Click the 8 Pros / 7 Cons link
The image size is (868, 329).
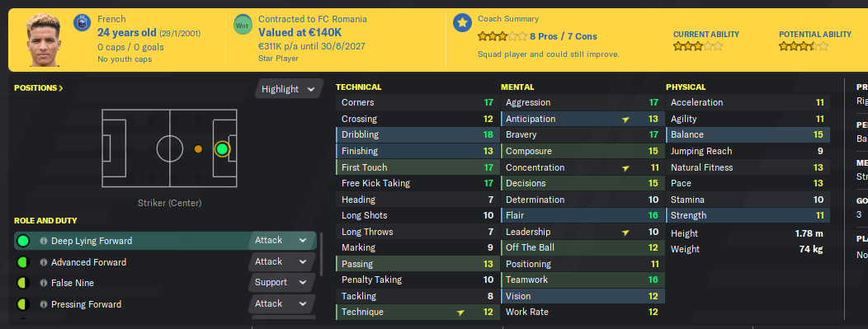[564, 36]
